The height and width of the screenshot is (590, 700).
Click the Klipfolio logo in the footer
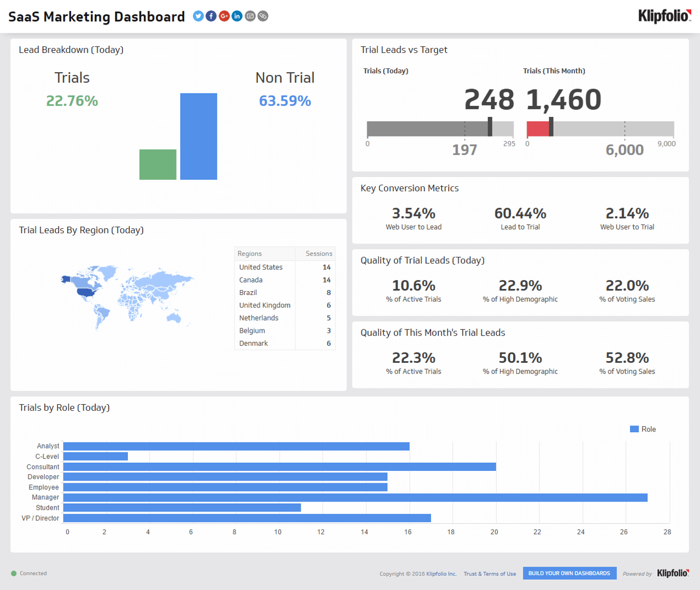tap(673, 573)
